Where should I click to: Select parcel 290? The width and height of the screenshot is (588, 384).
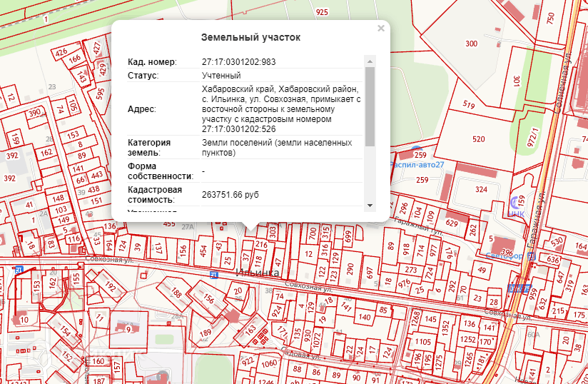(x=350, y=269)
